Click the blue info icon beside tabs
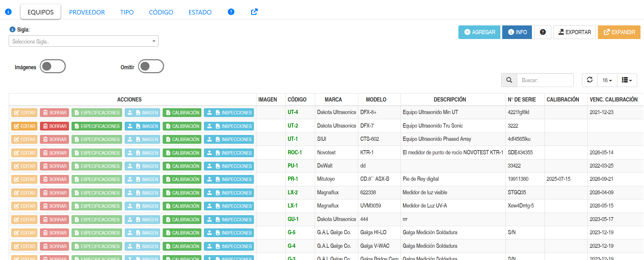Viewport: 644px width, 260px height. click(x=8, y=12)
